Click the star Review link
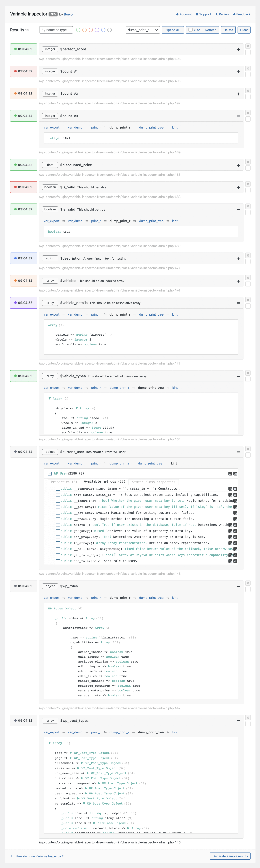 coord(222,14)
